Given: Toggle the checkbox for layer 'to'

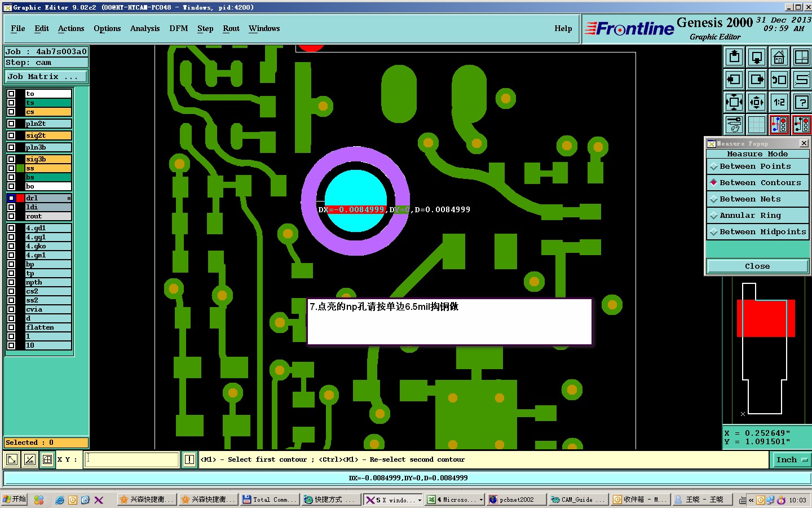Looking at the screenshot, I should point(11,94).
